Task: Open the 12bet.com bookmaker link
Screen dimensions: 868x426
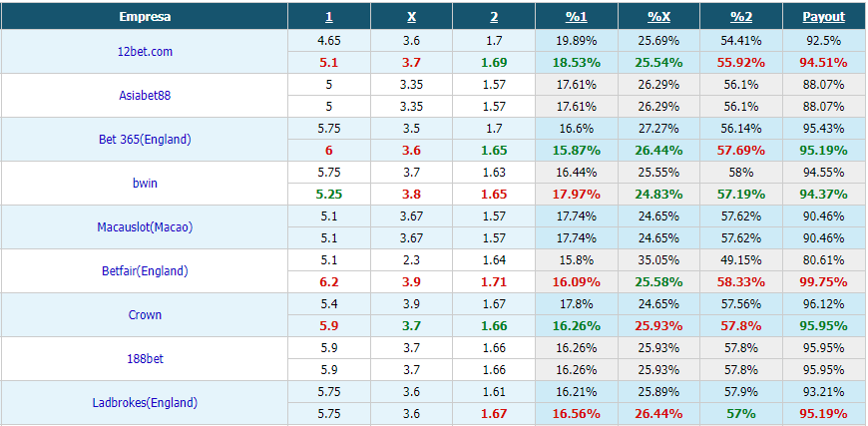Action: tap(145, 52)
